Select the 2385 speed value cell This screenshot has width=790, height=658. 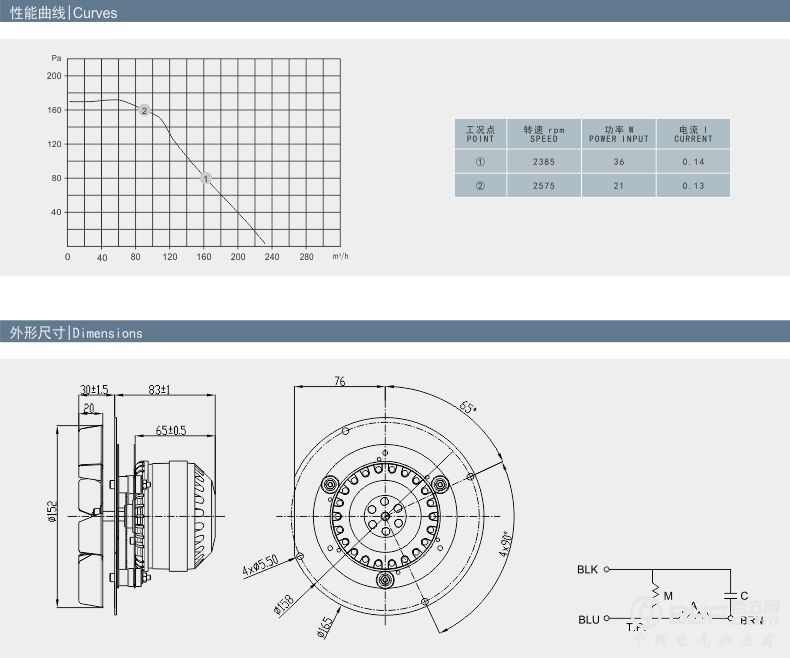(x=544, y=161)
